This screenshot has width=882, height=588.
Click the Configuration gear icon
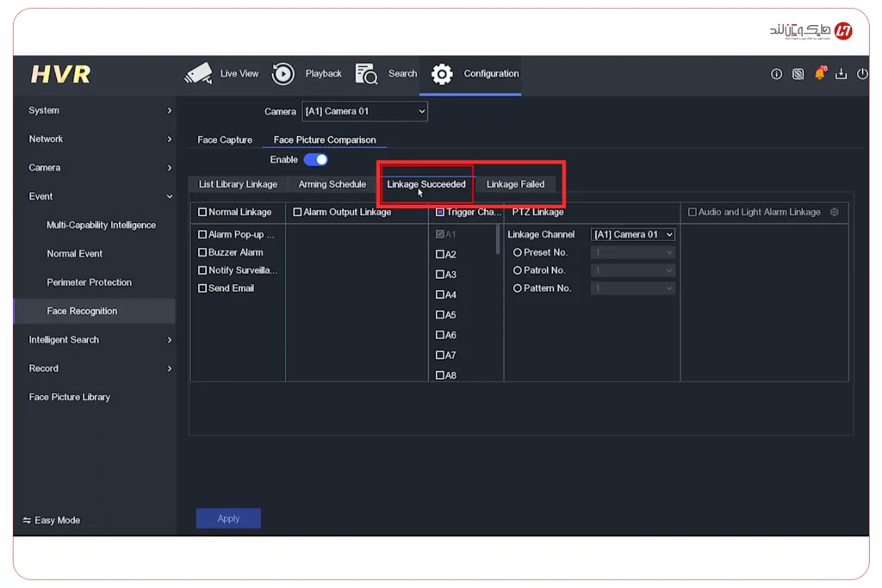pos(442,74)
